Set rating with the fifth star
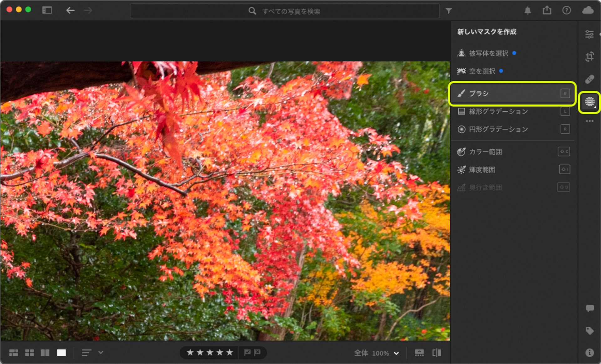 point(230,353)
